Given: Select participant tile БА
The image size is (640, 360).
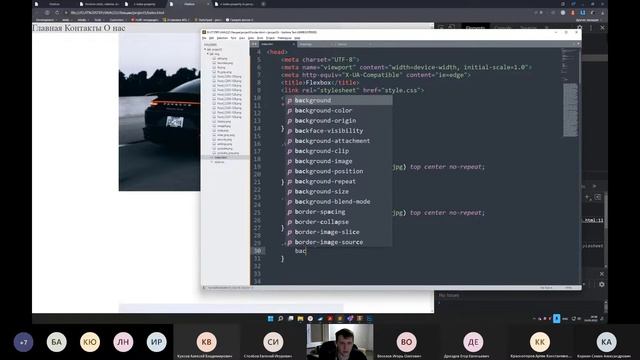Looking at the screenshot, I should [56, 342].
